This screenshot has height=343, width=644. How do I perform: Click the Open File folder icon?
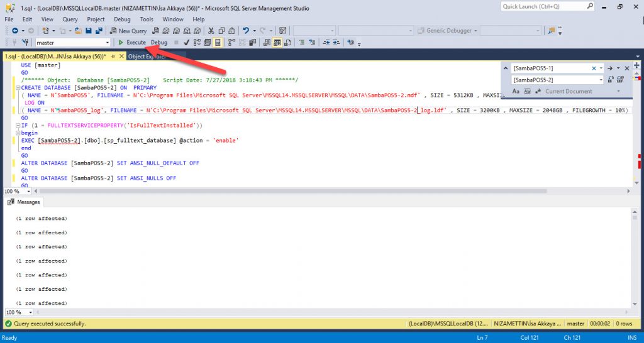click(x=77, y=31)
